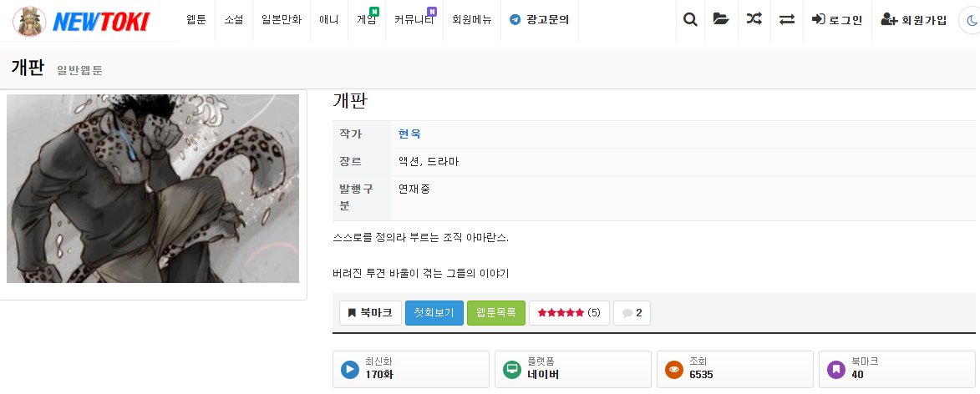Open the search magnifier icon

690,20
